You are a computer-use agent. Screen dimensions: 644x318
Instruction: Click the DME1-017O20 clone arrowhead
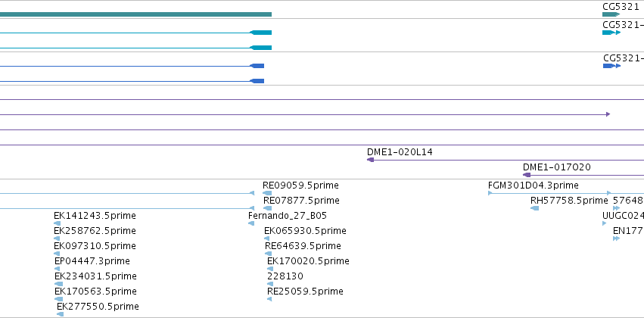click(527, 175)
